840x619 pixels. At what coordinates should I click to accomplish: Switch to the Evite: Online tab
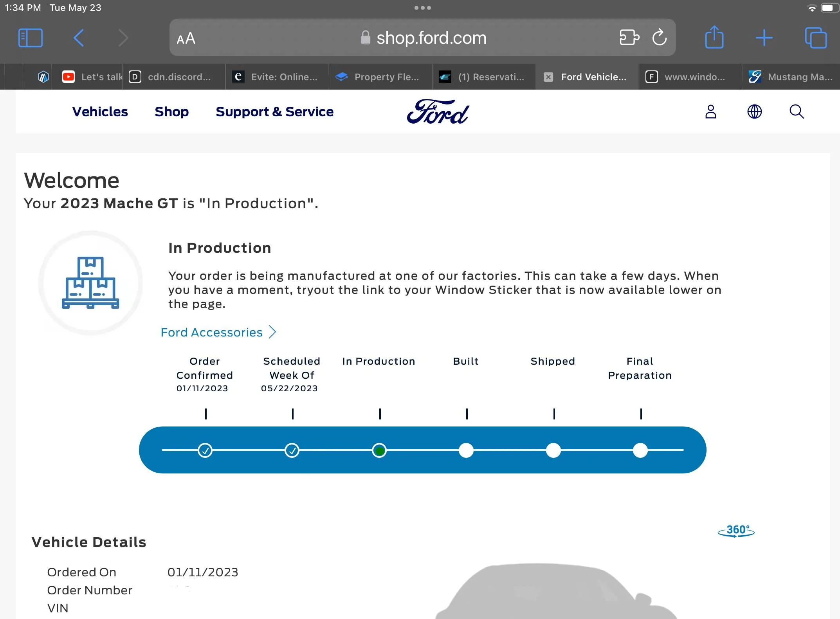pos(277,77)
